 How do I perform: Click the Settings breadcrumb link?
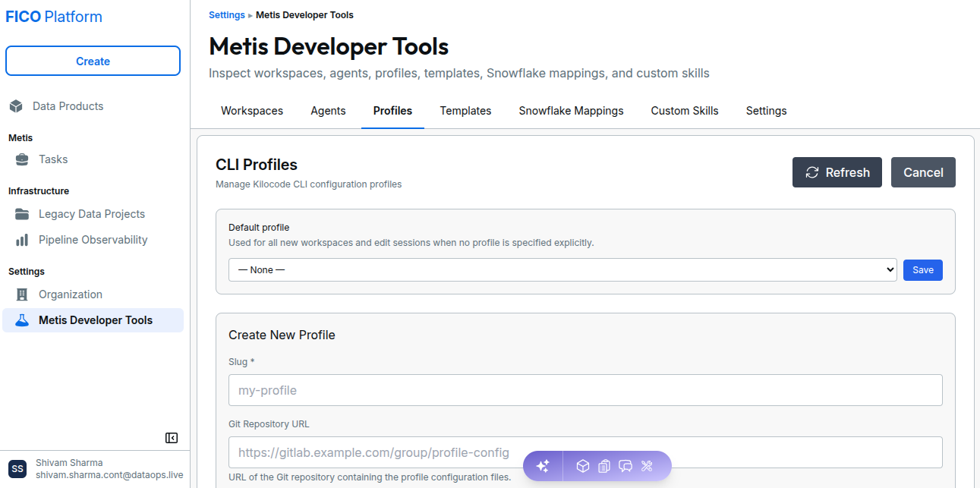click(x=227, y=15)
